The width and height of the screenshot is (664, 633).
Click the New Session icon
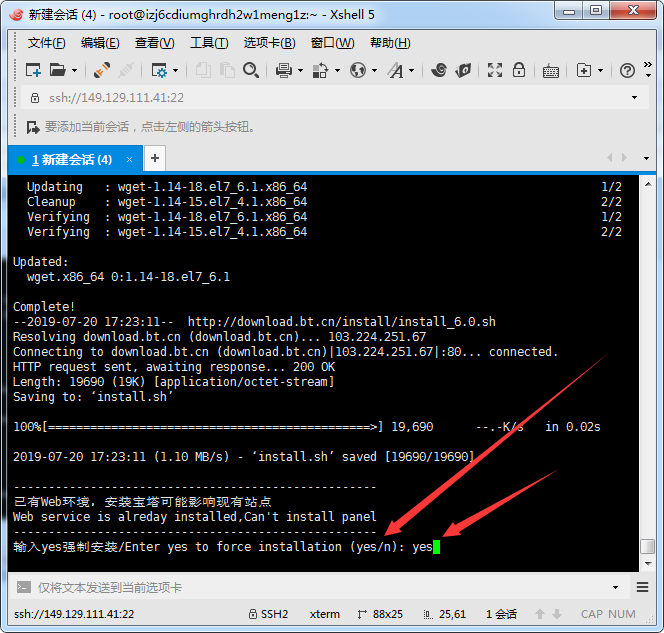[33, 70]
